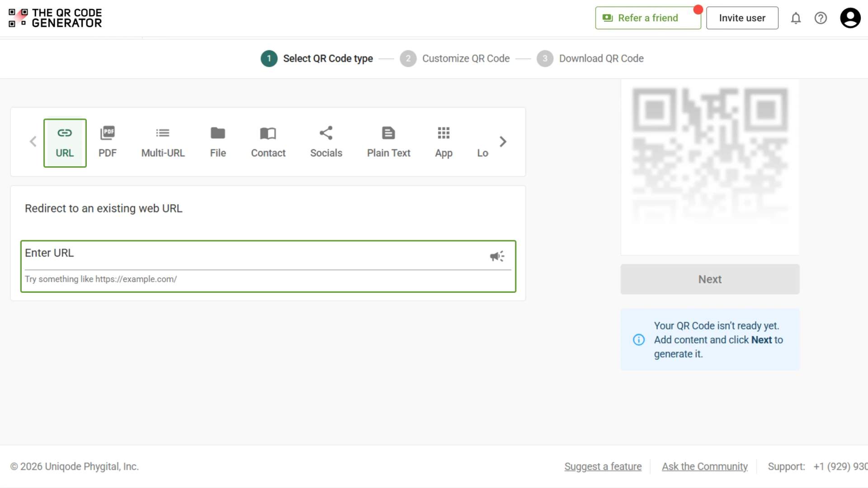868x488 pixels.
Task: Click the Invite user button
Action: [742, 18]
